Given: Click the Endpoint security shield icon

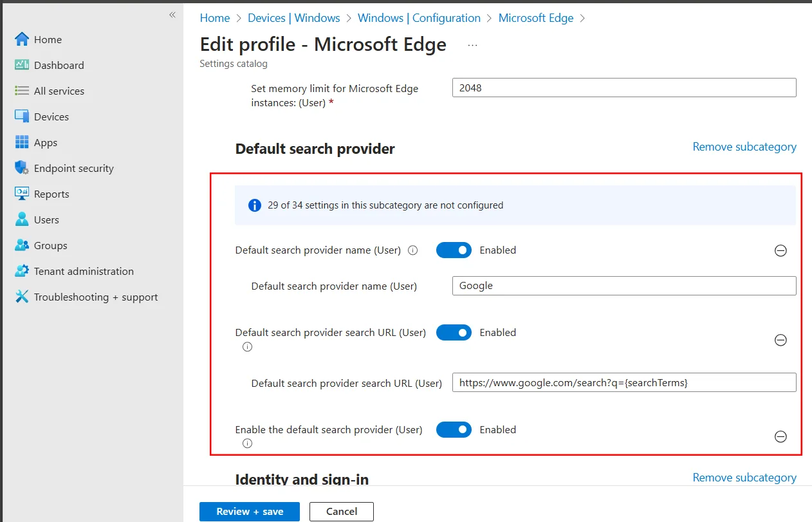Looking at the screenshot, I should [22, 168].
